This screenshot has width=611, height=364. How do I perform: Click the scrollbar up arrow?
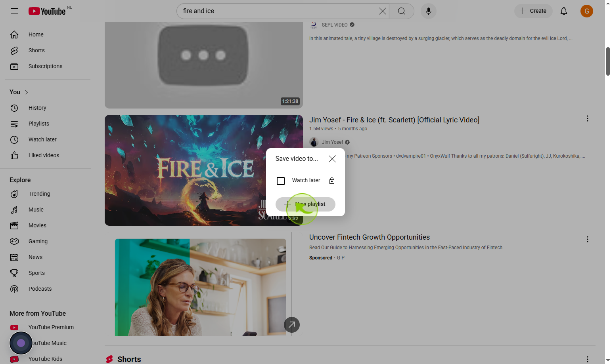coord(608,3)
